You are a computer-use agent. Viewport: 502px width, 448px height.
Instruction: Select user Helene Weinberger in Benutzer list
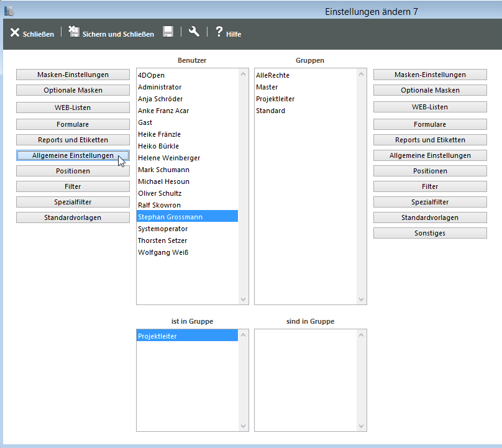pyautogui.click(x=169, y=158)
